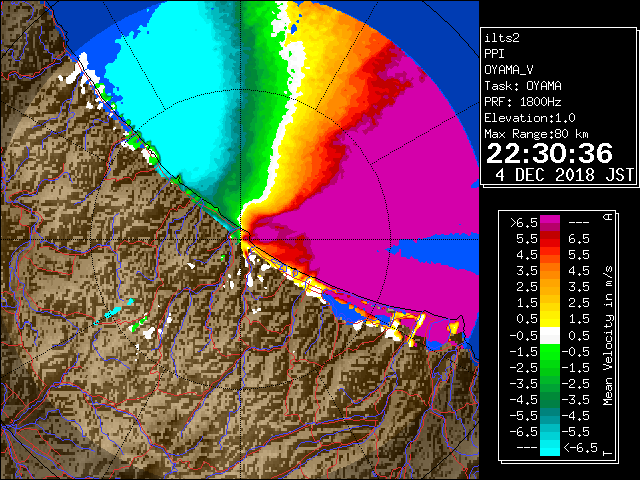Click the 22:30:36 timestamp

point(549,153)
